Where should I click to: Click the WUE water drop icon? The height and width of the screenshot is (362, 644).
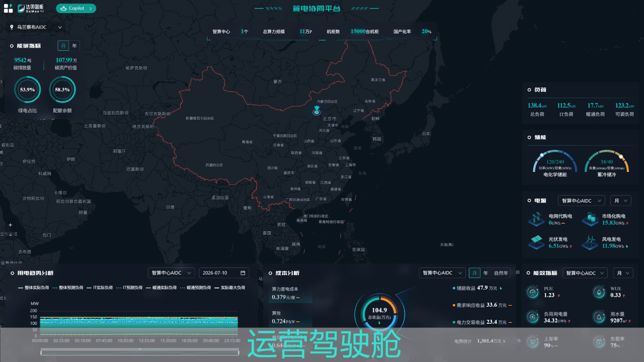[599, 292]
